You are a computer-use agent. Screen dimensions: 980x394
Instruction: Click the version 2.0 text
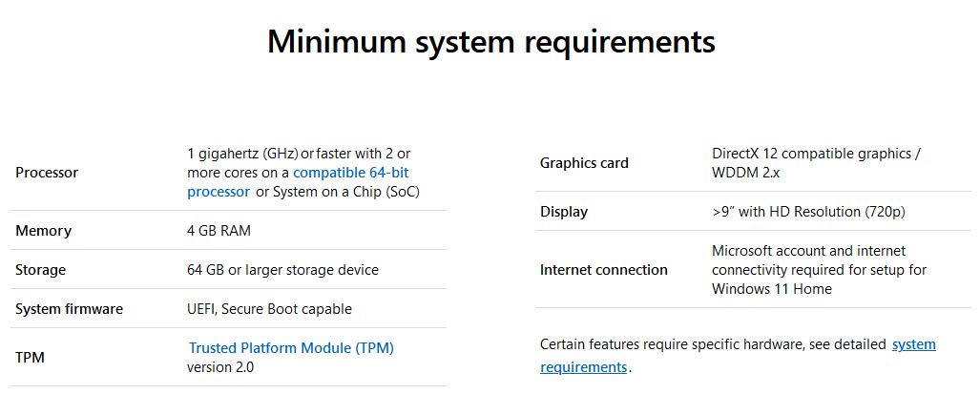click(220, 367)
